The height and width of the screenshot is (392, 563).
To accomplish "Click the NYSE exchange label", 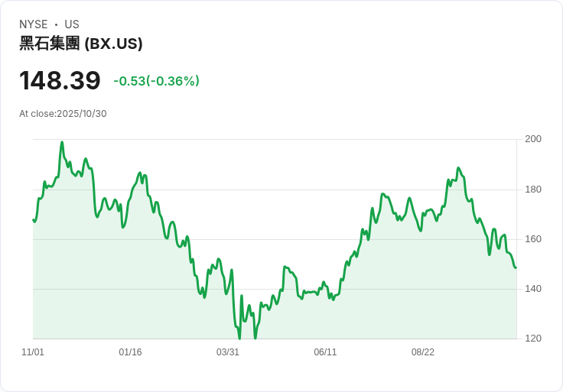I will click(x=33, y=24).
